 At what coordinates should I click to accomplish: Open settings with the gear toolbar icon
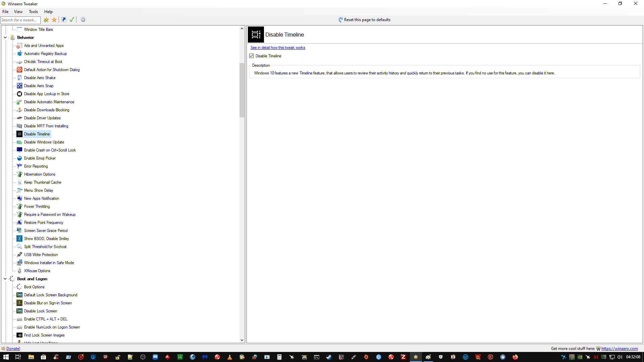(x=83, y=20)
